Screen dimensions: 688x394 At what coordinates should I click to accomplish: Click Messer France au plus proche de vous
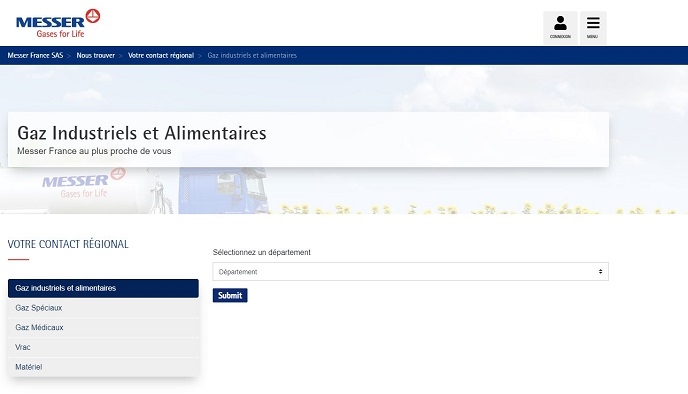click(94, 151)
